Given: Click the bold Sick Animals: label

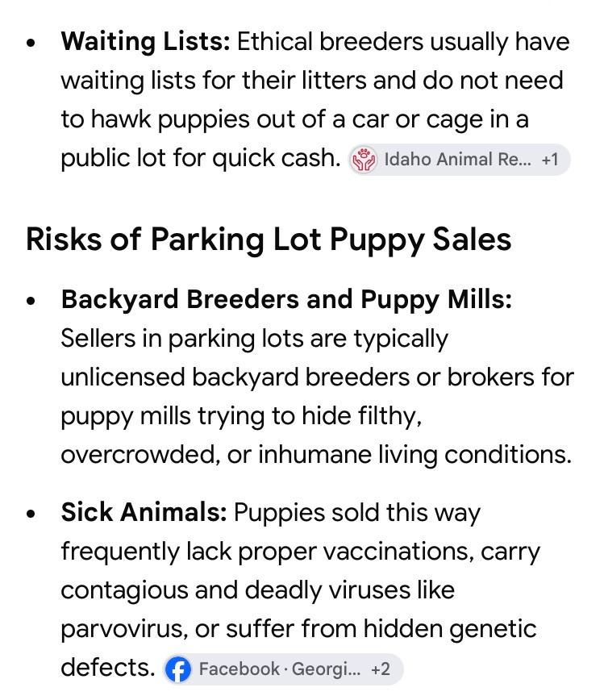Looking at the screenshot, I should pos(144,511).
